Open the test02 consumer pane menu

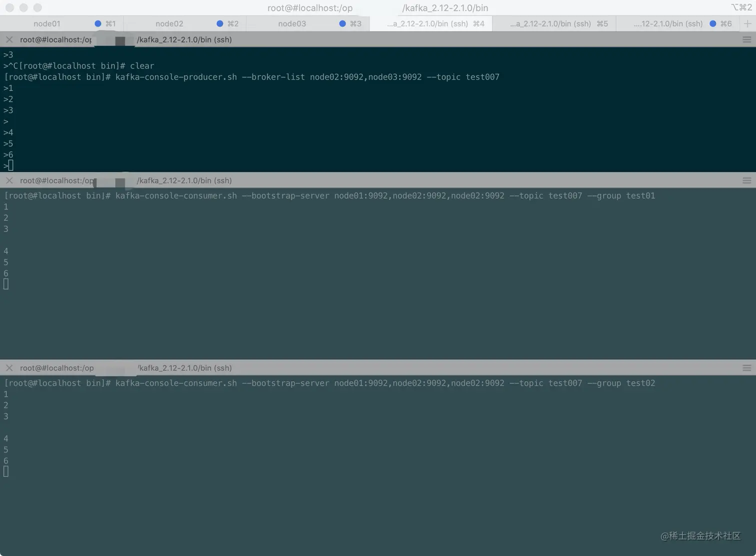(x=747, y=368)
